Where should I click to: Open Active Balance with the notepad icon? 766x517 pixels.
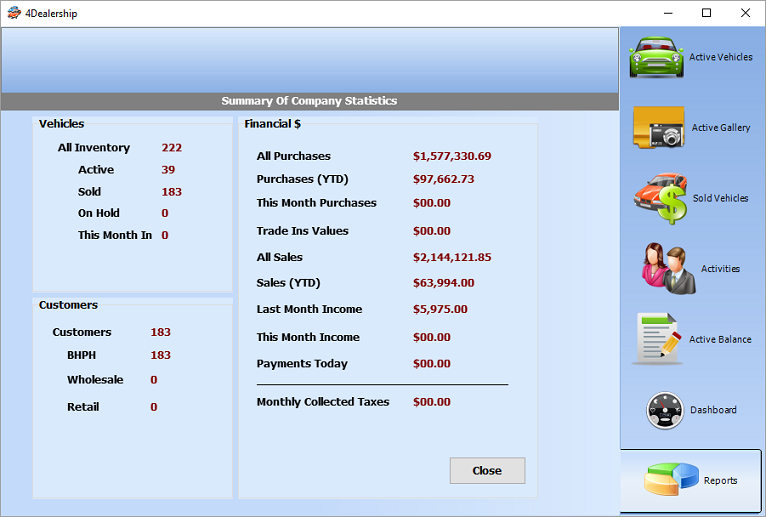click(658, 339)
